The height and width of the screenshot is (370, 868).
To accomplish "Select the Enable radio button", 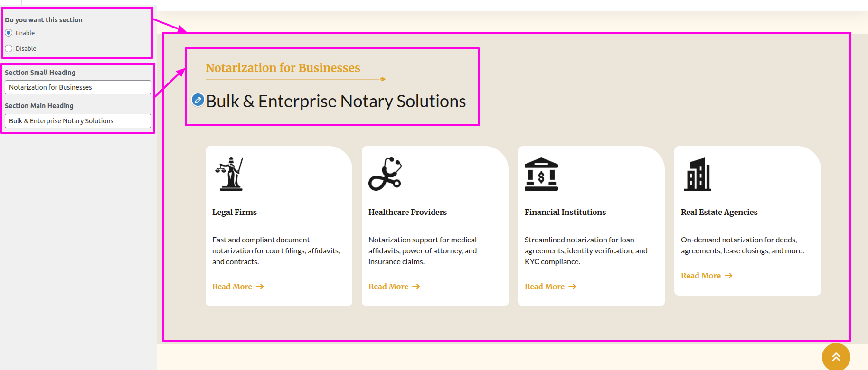I will click(9, 33).
